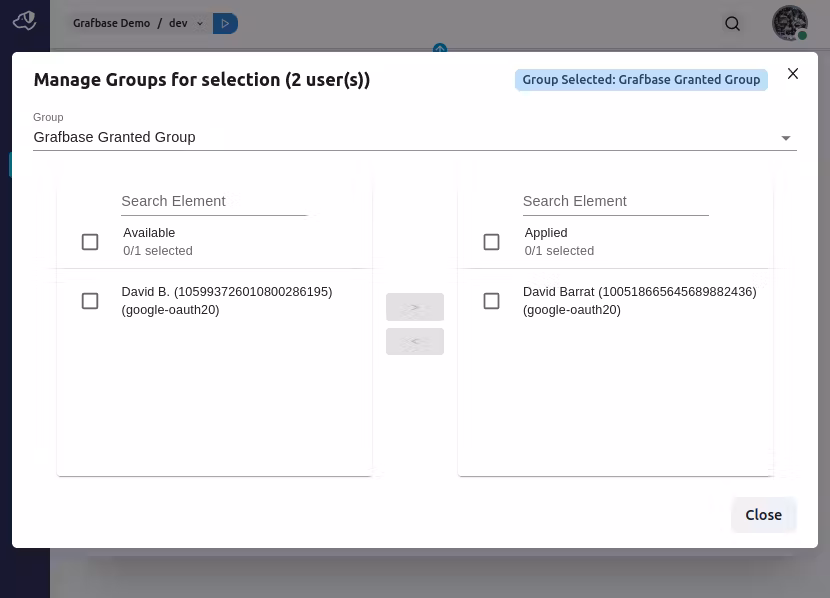
Task: Click the app logo in the sidebar
Action: 24,21
